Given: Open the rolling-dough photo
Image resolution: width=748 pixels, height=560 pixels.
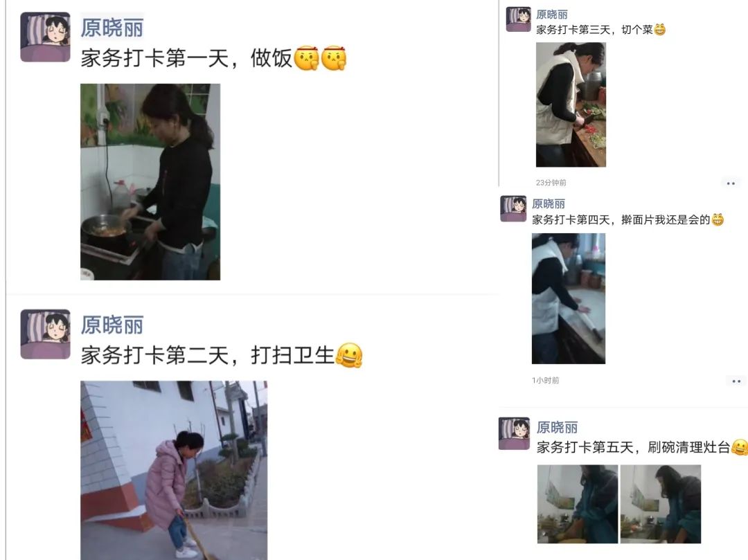Looking at the screenshot, I should pyautogui.click(x=569, y=298).
